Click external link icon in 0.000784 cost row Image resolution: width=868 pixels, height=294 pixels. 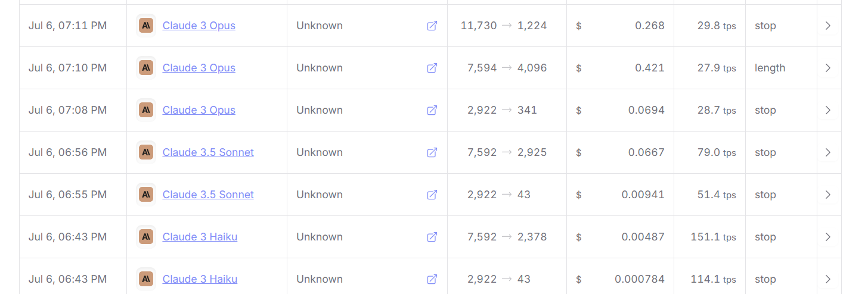click(x=432, y=279)
